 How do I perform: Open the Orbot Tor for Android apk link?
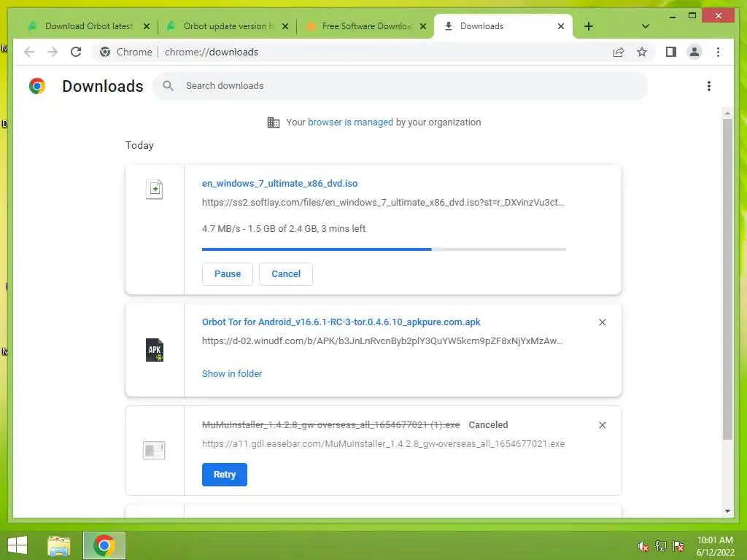click(x=341, y=322)
